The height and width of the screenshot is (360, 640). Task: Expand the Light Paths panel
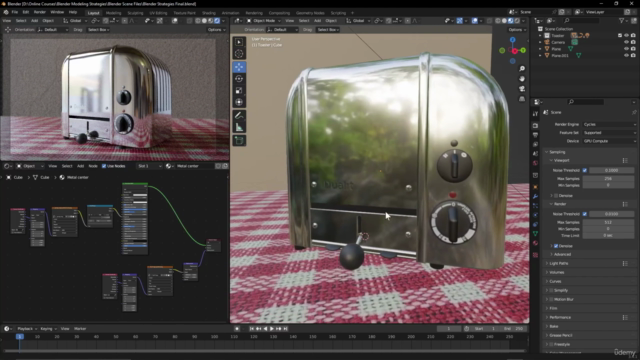(558, 263)
